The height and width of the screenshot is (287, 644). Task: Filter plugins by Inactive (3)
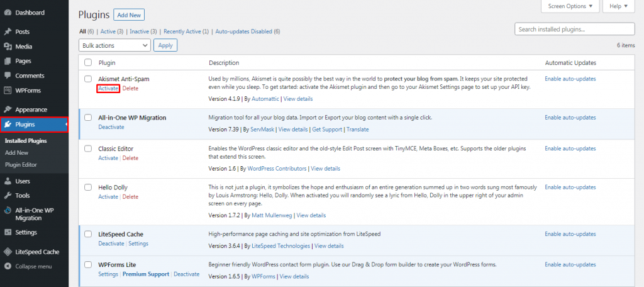tap(143, 31)
